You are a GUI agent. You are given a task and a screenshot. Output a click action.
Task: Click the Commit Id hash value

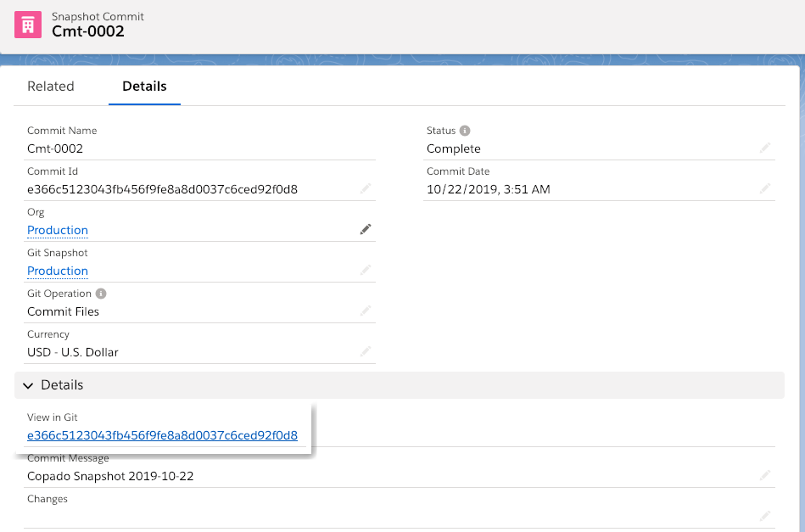coord(162,189)
